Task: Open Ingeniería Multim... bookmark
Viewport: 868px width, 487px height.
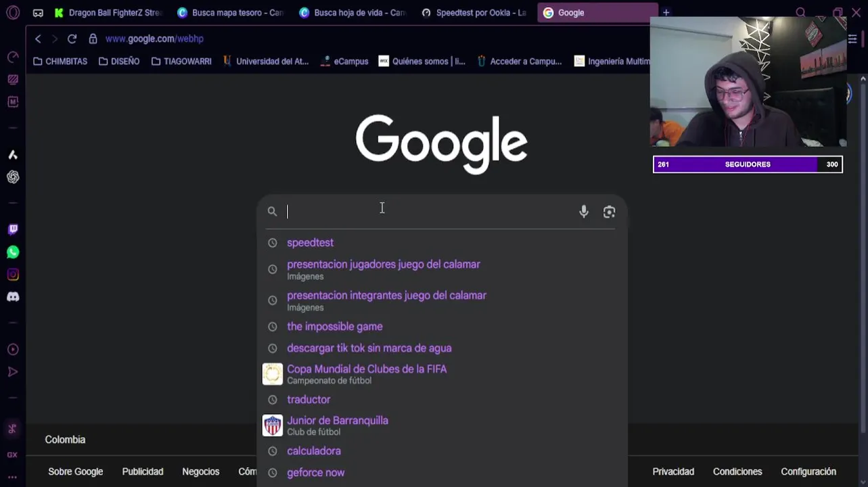Action: click(612, 62)
